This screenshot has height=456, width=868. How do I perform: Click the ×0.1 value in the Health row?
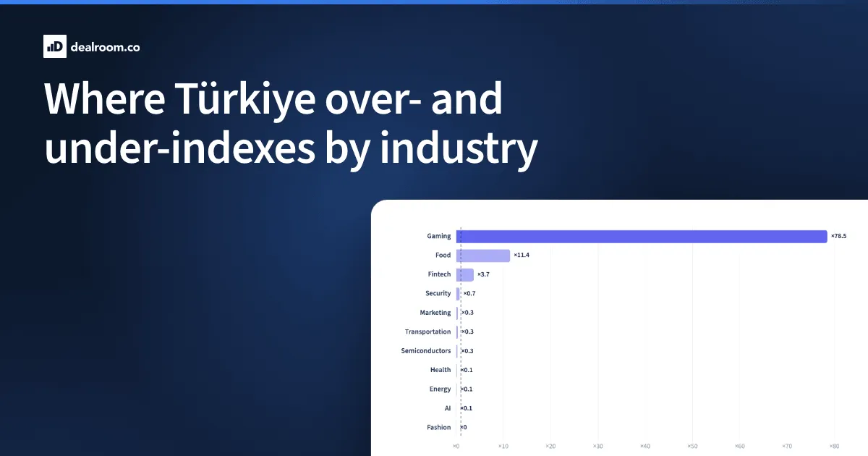tap(466, 370)
